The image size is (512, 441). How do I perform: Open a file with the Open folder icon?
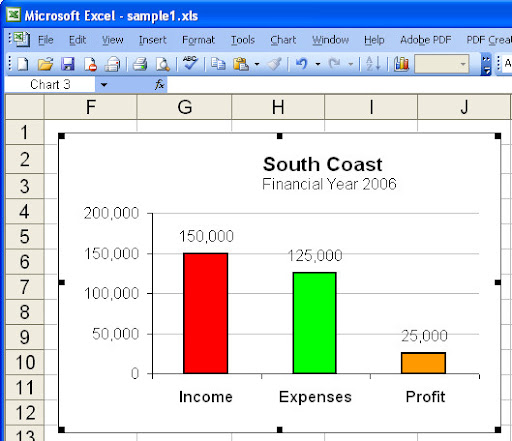[45, 64]
